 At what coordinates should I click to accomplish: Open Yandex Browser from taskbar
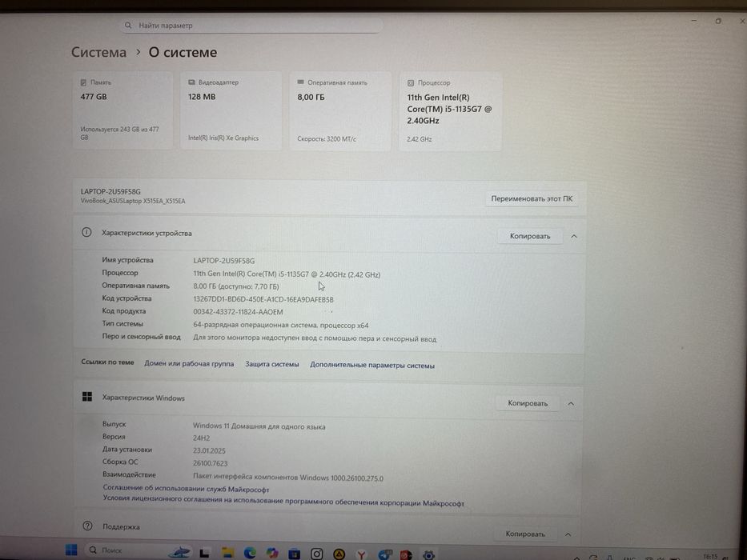[361, 554]
